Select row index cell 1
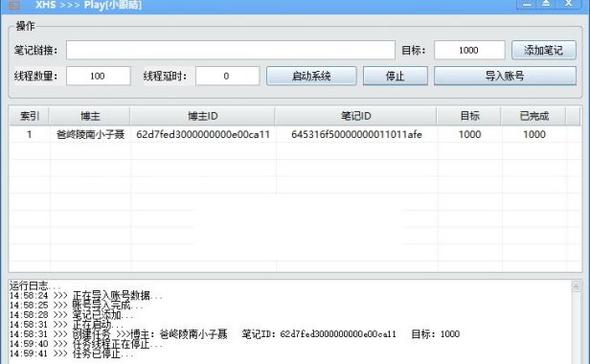Screen dimensions: 590x364 pyautogui.click(x=30, y=134)
